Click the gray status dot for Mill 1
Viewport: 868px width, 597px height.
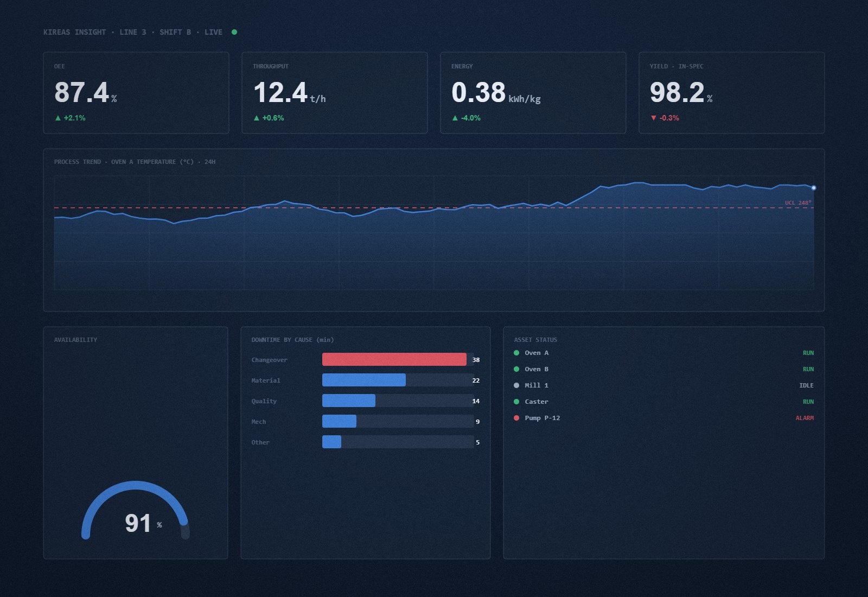pyautogui.click(x=516, y=385)
